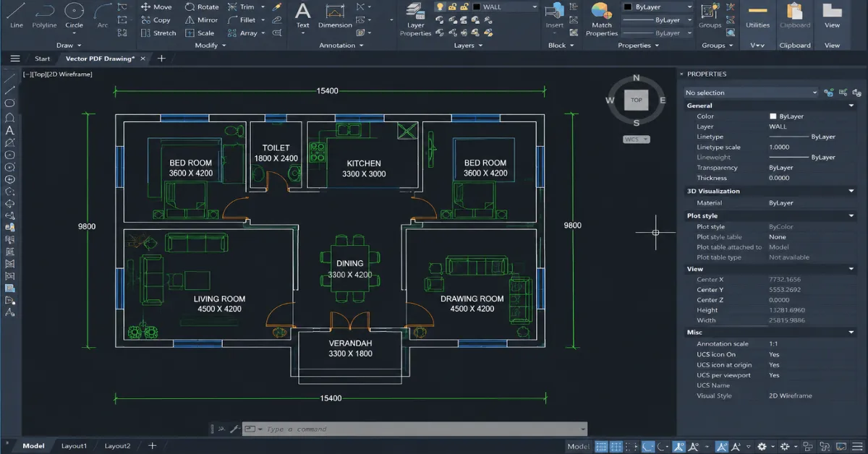
Task: Open the View ribbon panel
Action: pyautogui.click(x=833, y=15)
